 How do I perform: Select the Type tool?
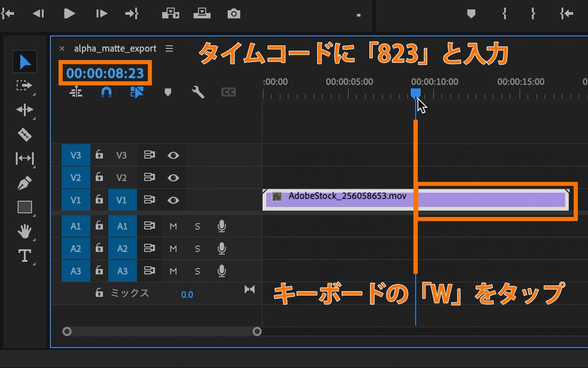coord(25,255)
